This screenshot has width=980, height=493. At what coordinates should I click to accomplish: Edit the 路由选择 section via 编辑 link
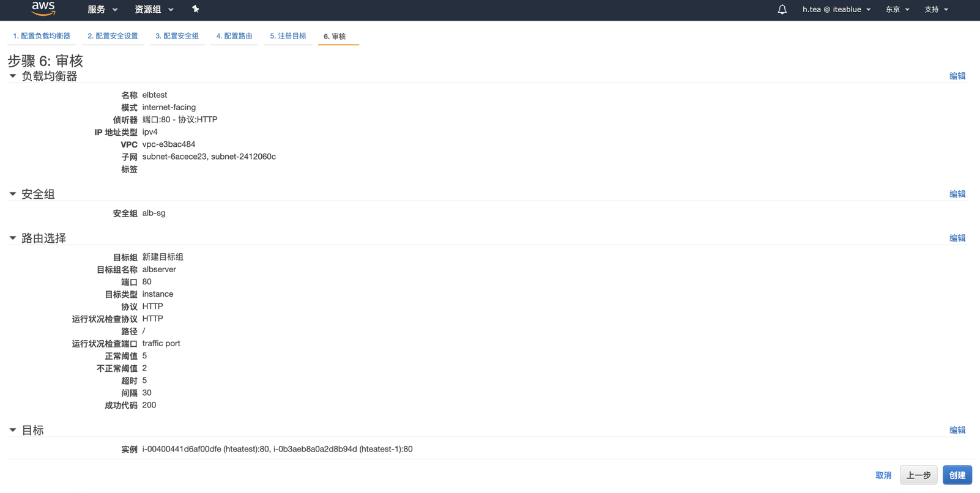(x=957, y=238)
